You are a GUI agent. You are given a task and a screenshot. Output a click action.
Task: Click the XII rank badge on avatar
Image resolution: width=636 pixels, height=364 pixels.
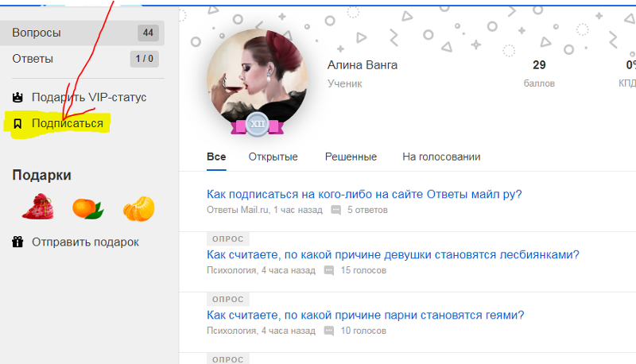(257, 124)
